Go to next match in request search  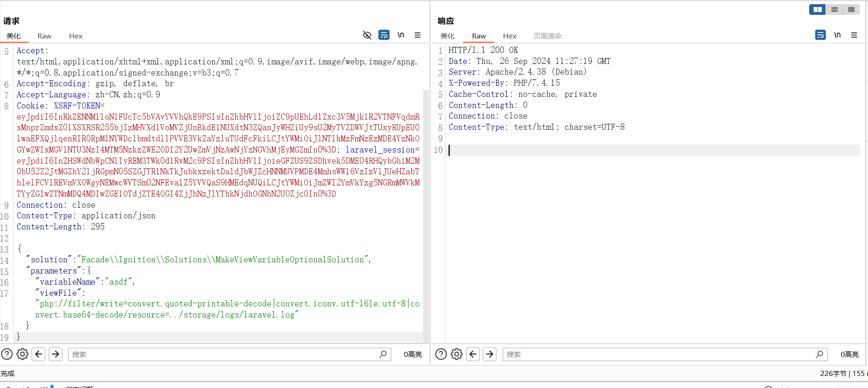point(56,354)
